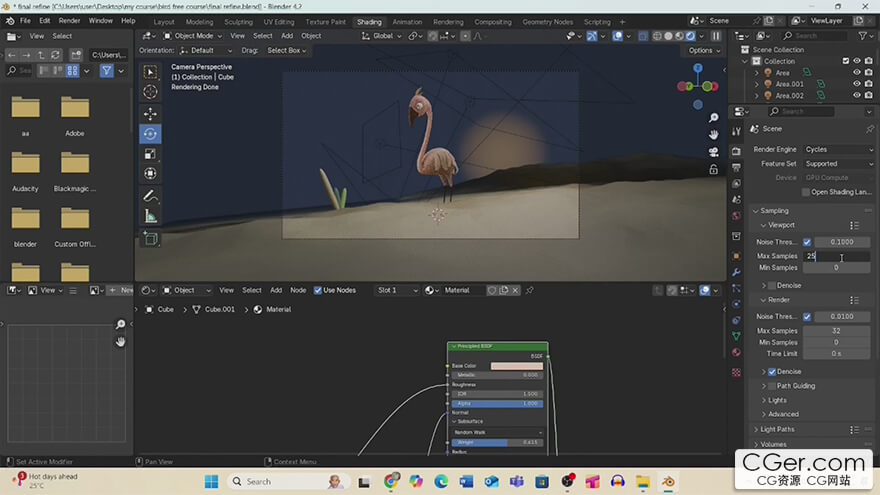Click the Render Max Samples field
The image size is (880, 495).
click(836, 331)
